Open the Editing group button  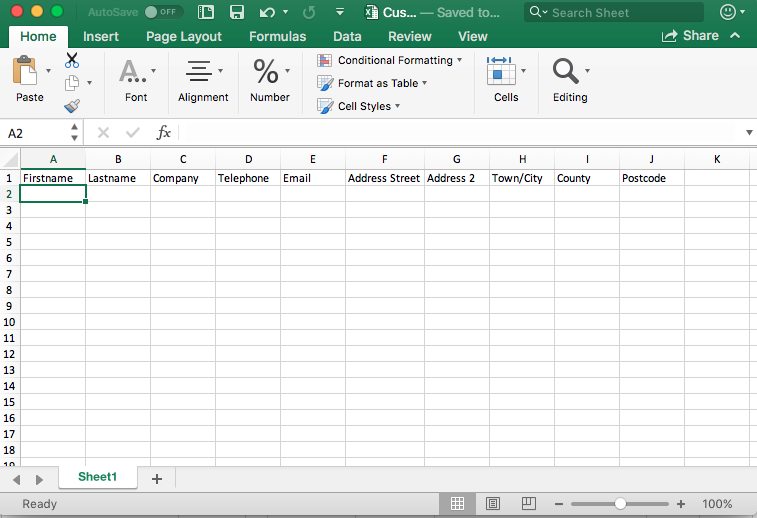570,80
